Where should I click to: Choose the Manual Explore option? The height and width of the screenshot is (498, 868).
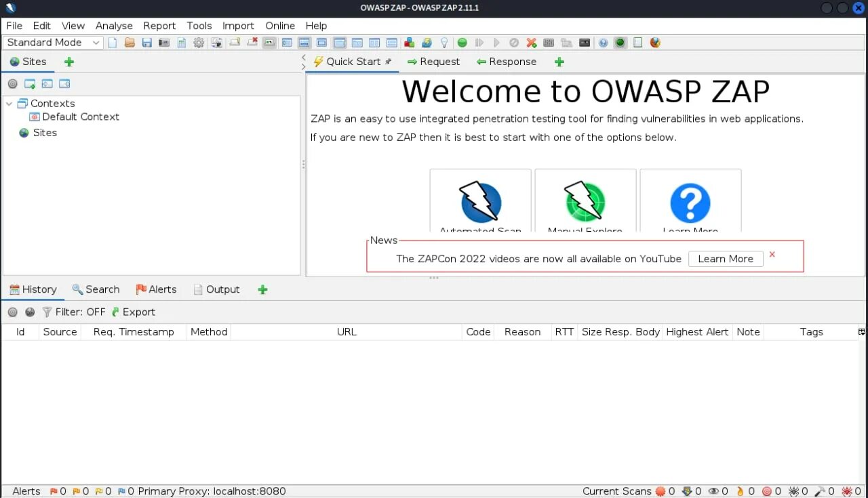tap(585, 202)
